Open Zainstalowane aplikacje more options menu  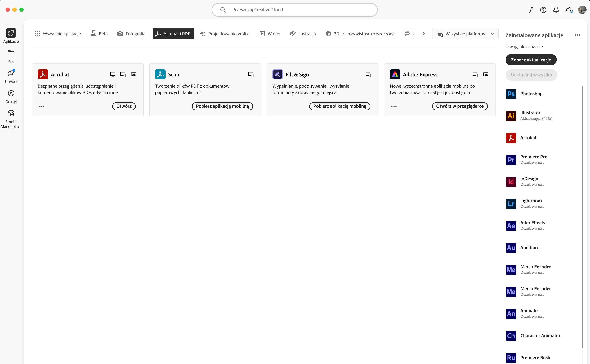pos(577,35)
